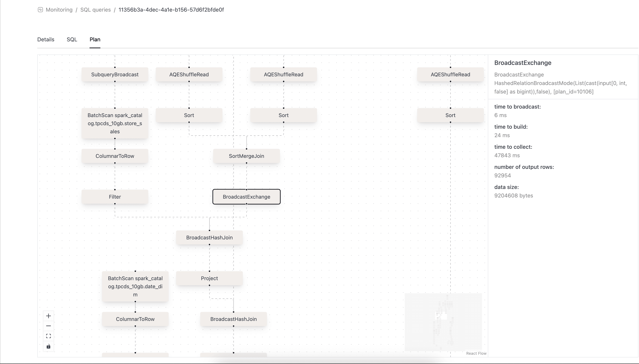Select the upper BroadcastHashJoin node
639x364 pixels.
(x=209, y=237)
